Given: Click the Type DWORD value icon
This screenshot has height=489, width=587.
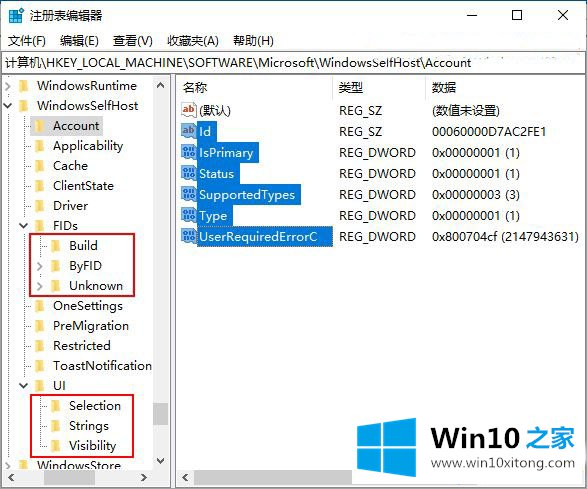Looking at the screenshot, I should tap(188, 215).
